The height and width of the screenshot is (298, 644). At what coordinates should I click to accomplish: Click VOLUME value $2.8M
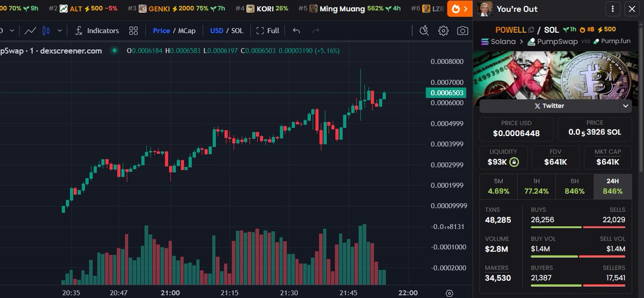[x=496, y=249]
